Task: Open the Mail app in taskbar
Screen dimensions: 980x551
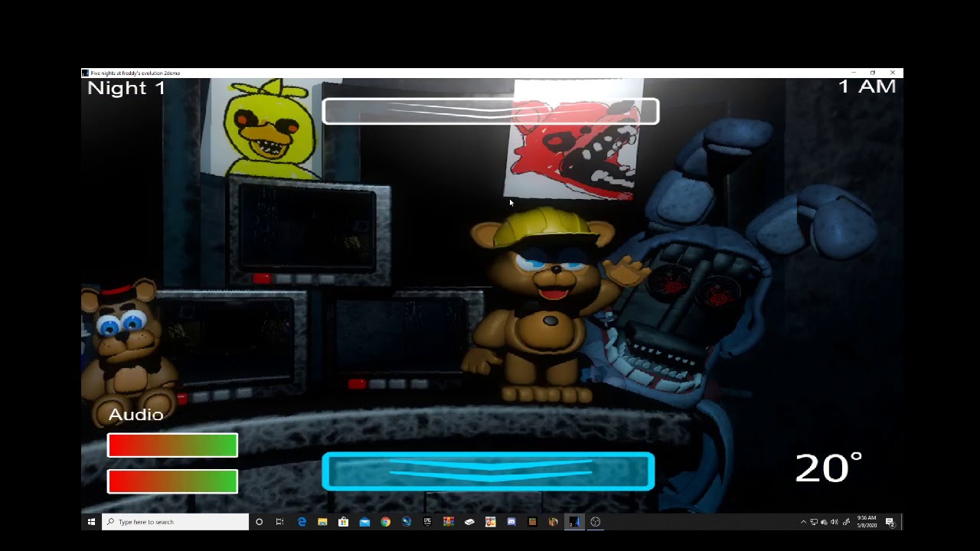Action: click(x=364, y=522)
